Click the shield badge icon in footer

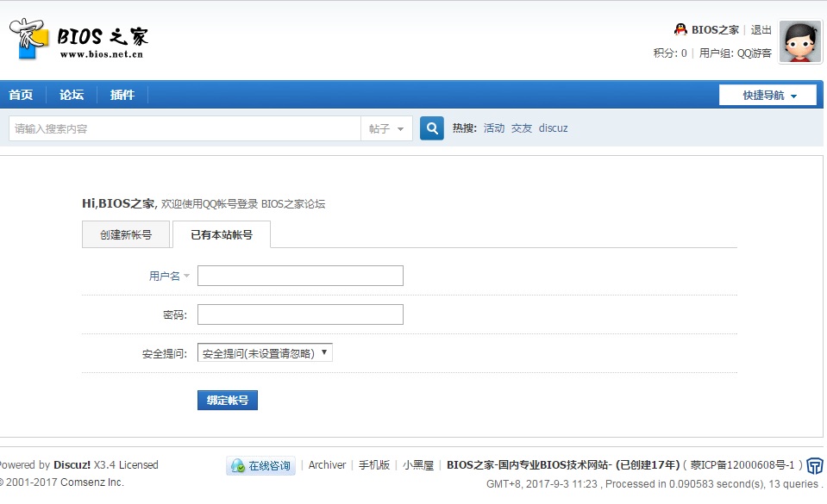[x=815, y=466]
